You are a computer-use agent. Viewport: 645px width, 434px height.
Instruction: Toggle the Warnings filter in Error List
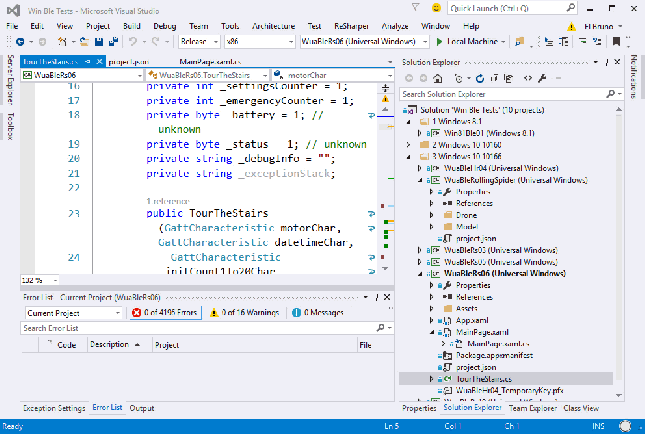[246, 313]
